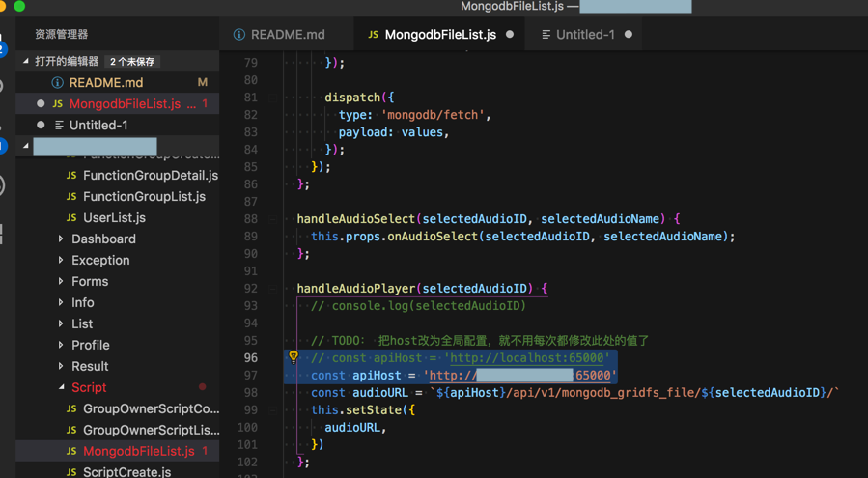Select the MongodbFileList.js editor tab
The height and width of the screenshot is (478, 868).
pyautogui.click(x=439, y=35)
